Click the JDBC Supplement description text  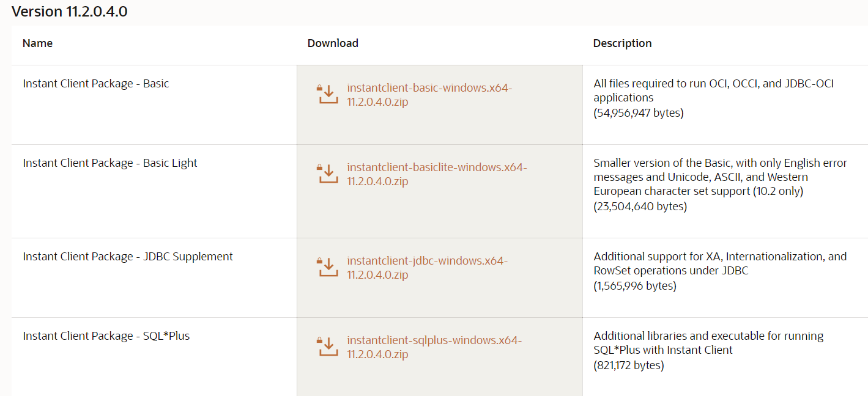719,263
